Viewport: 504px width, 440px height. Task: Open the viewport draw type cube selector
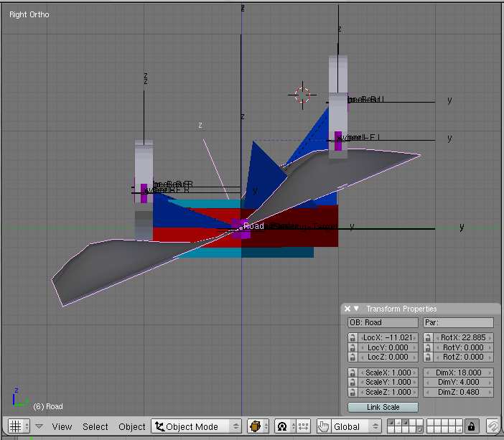tap(258, 426)
